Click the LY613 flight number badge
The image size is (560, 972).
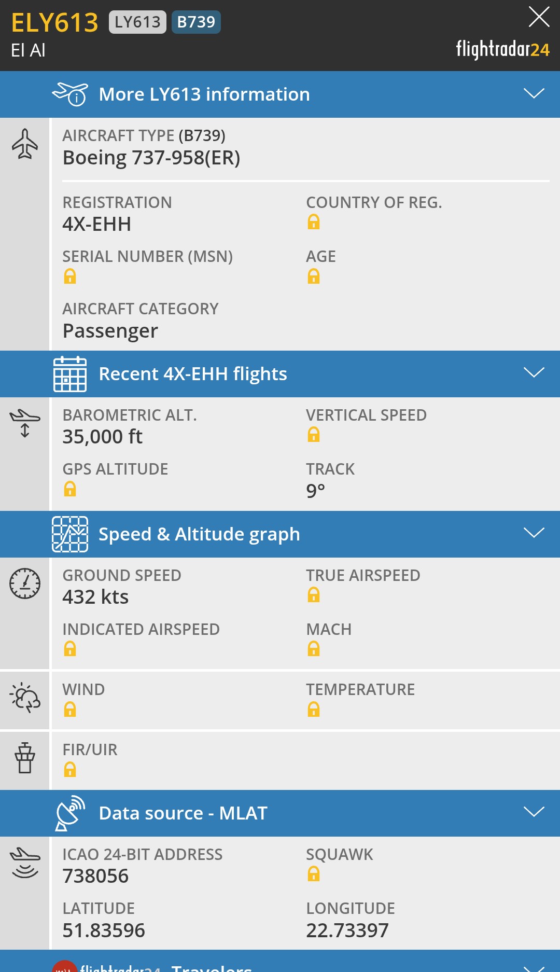pos(137,22)
